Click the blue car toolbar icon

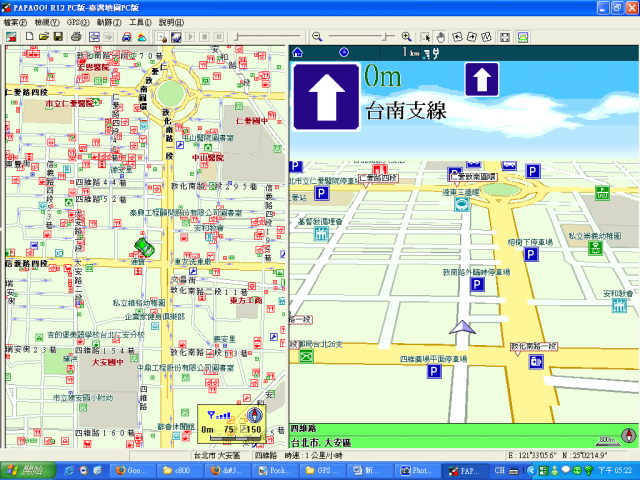(127, 37)
